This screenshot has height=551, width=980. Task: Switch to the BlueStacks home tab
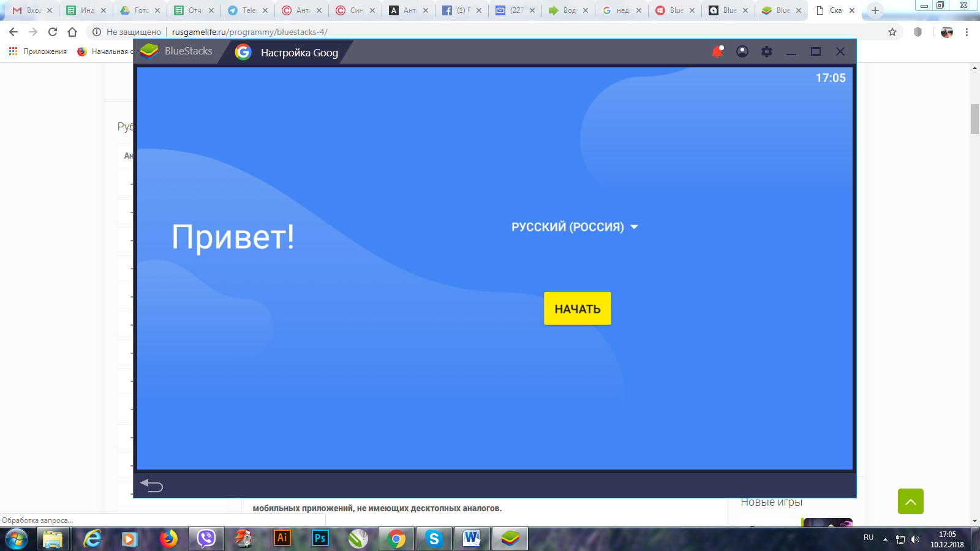point(177,51)
